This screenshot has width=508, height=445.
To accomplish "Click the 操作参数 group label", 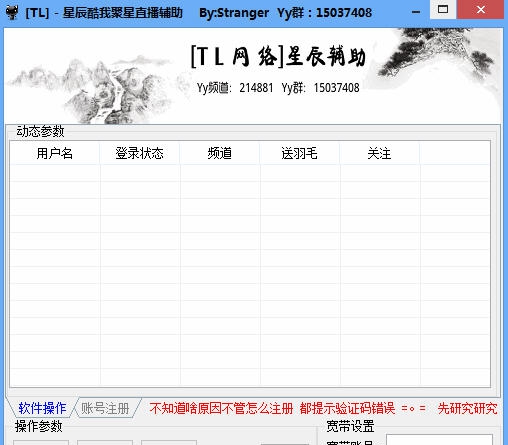I will coord(38,426).
